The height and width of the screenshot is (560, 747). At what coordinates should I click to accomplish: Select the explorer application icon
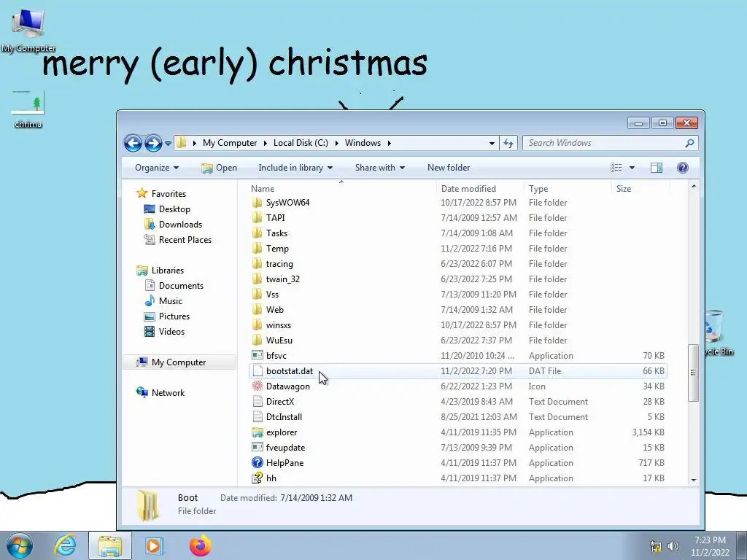[x=258, y=432]
